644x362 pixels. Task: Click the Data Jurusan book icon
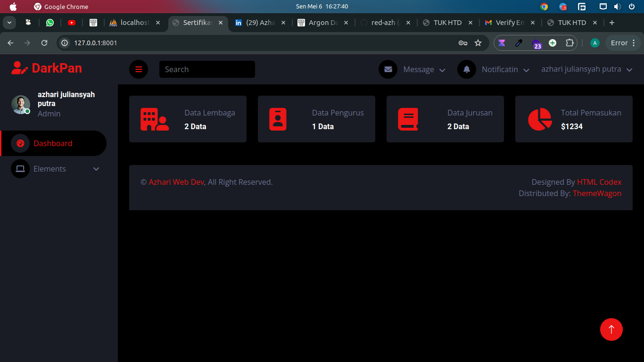tap(408, 119)
